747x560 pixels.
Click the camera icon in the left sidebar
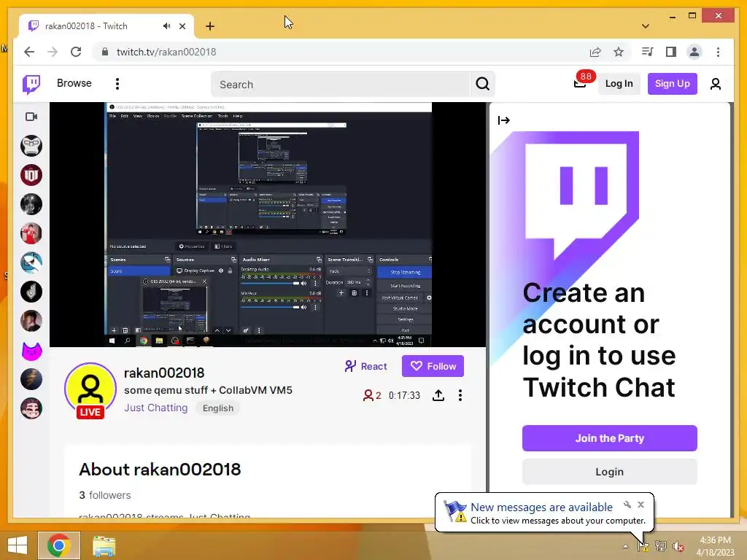(31, 117)
